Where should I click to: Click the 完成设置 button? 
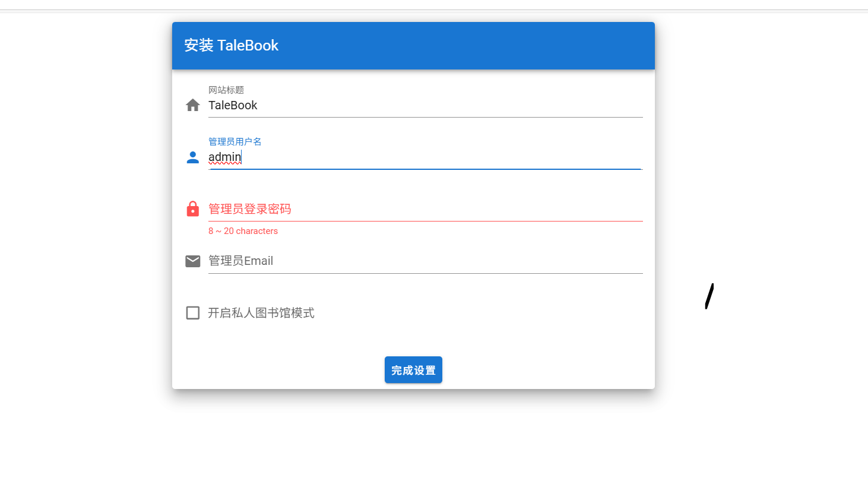pos(413,370)
